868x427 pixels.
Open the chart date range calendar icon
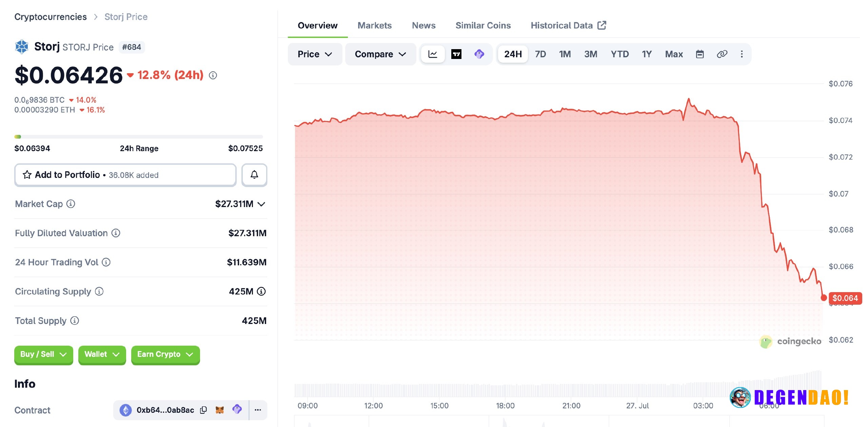(700, 54)
